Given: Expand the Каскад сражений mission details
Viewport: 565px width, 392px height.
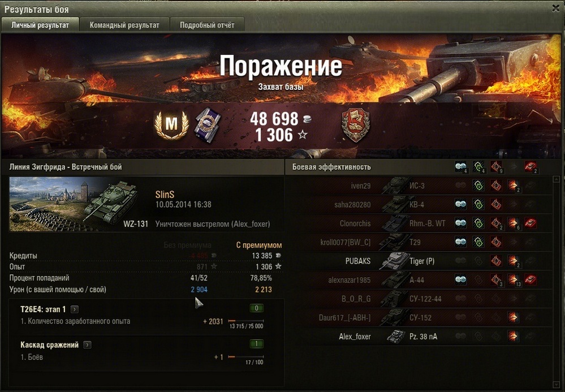Looking at the screenshot, I should pyautogui.click(x=87, y=345).
